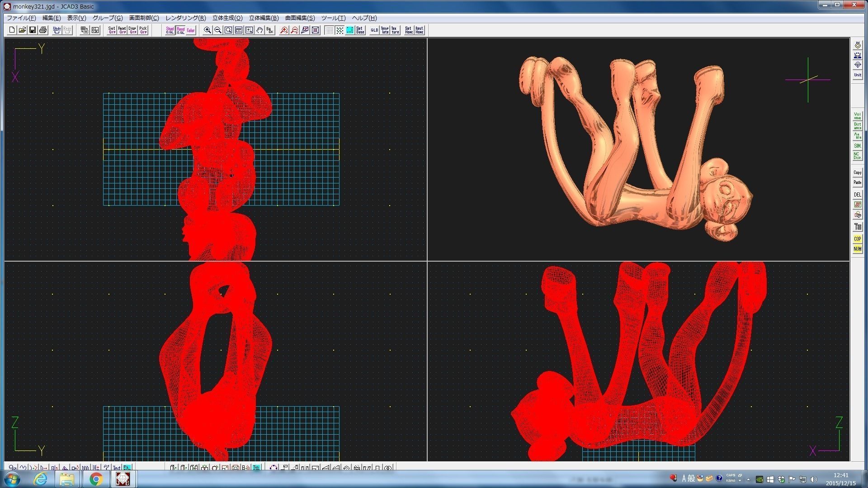Select the Zoom In magnifier tool
Image resolution: width=868 pixels, height=488 pixels.
(x=207, y=30)
